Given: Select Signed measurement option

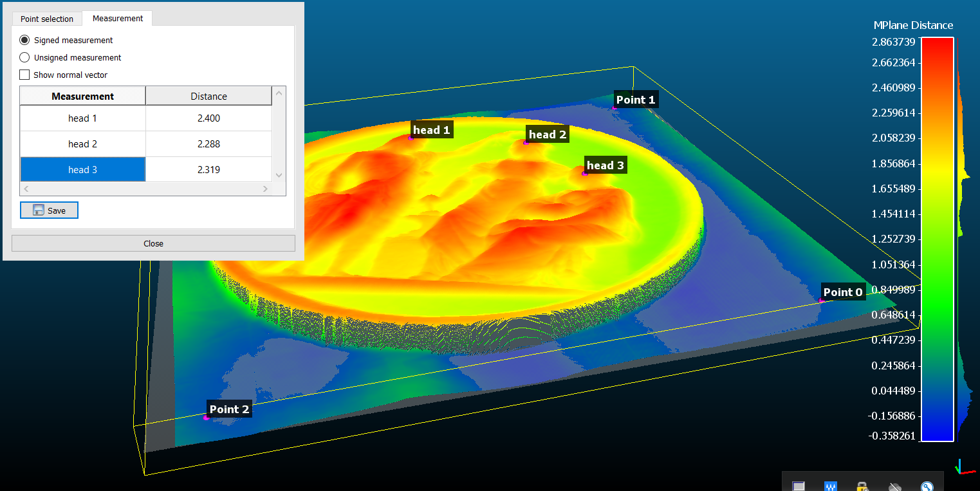Looking at the screenshot, I should tap(24, 40).
